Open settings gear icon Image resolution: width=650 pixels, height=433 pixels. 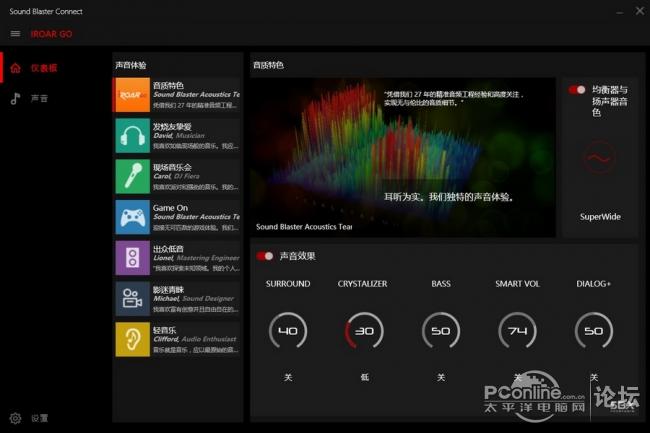[x=15, y=418]
